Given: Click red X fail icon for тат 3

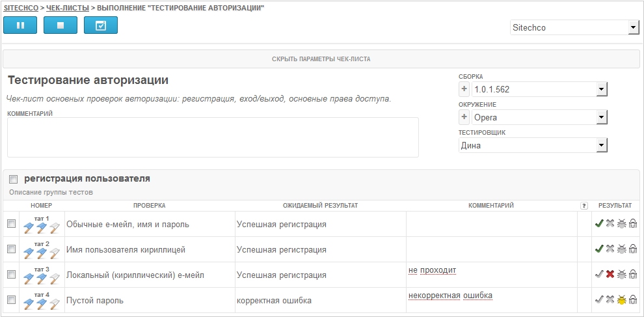Looking at the screenshot, I should coord(610,274).
